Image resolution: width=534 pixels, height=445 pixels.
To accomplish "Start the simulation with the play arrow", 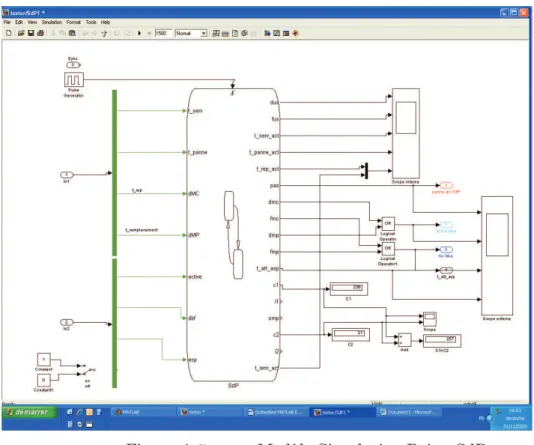I will [x=139, y=33].
